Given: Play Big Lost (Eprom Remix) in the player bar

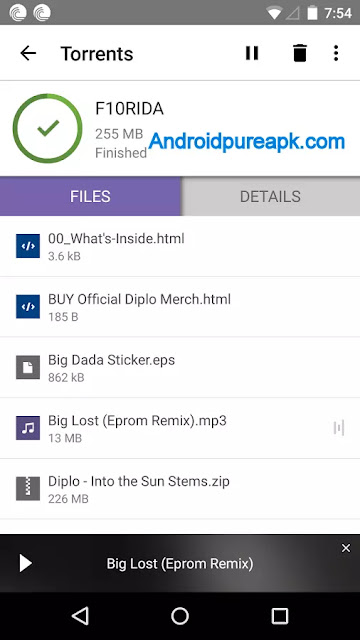Looking at the screenshot, I should [x=25, y=563].
